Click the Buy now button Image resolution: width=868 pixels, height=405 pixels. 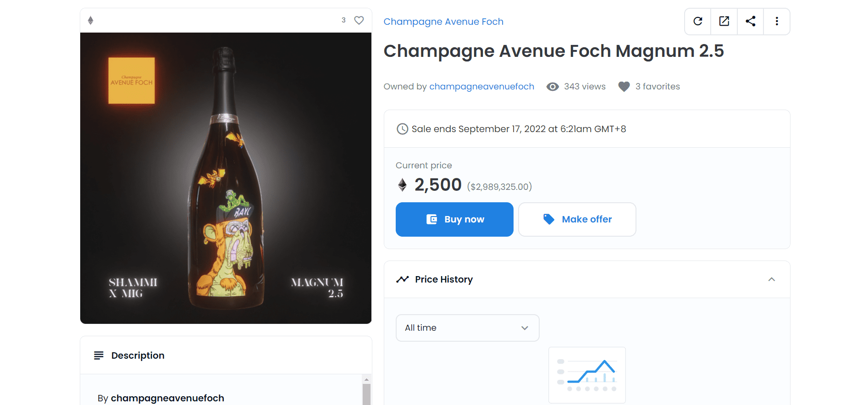point(454,219)
